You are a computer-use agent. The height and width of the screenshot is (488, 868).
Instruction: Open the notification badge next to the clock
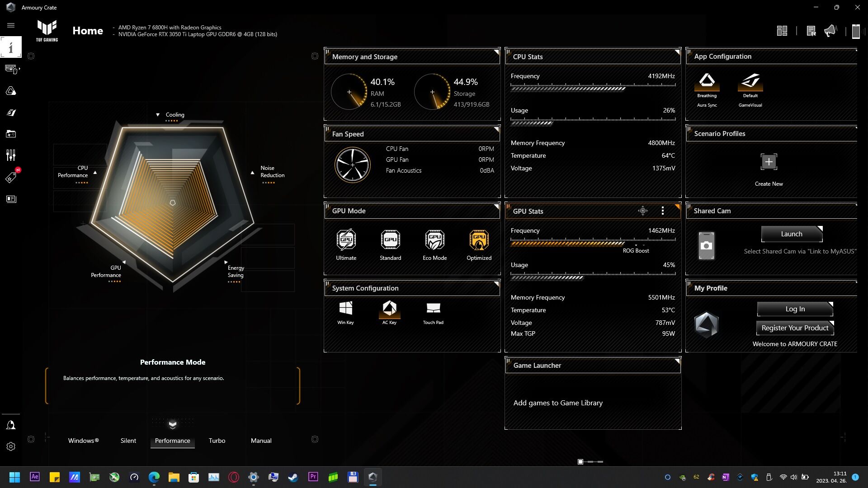click(x=855, y=477)
